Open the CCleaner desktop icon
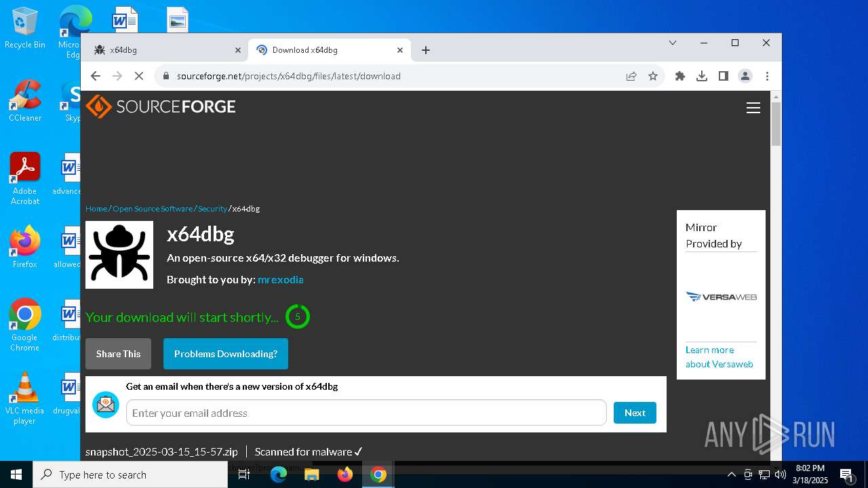The image size is (868, 488). (x=24, y=100)
